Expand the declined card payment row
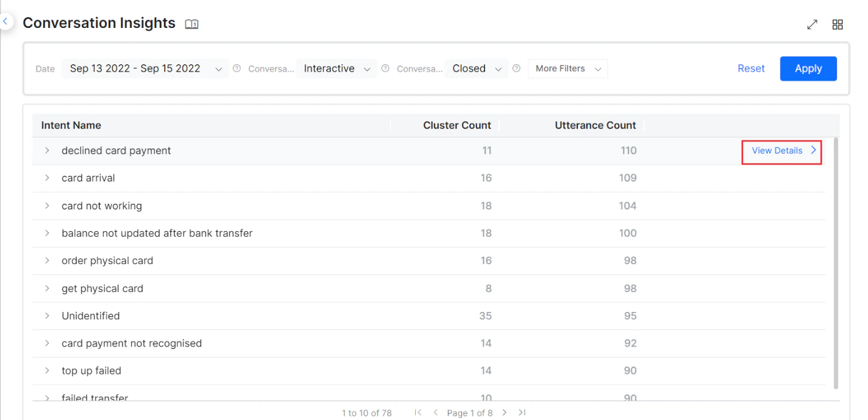The width and height of the screenshot is (868, 420). pyautogui.click(x=47, y=151)
